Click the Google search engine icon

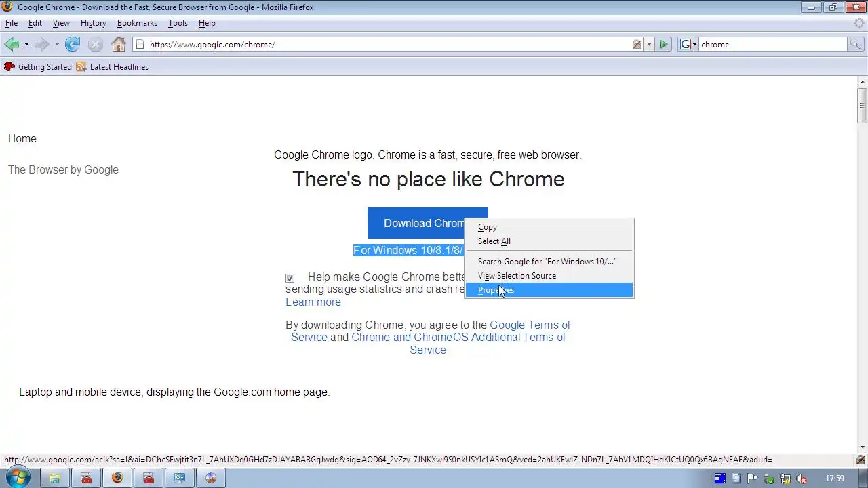[686, 45]
